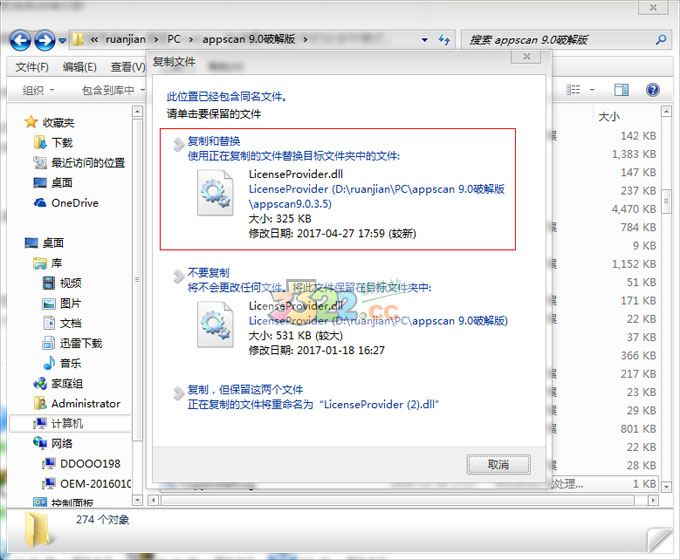Image resolution: width=680 pixels, height=560 pixels.
Task: Open the 包含到库中 dropdown
Action: click(x=113, y=90)
